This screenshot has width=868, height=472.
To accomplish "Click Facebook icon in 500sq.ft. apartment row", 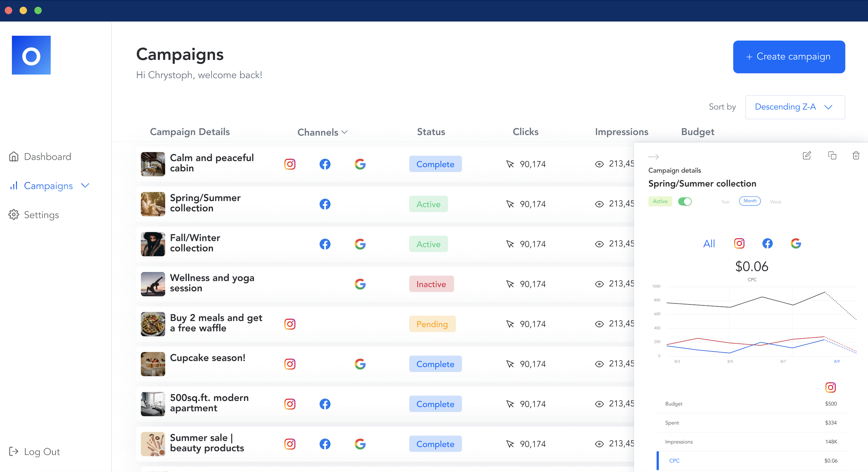I will point(325,404).
